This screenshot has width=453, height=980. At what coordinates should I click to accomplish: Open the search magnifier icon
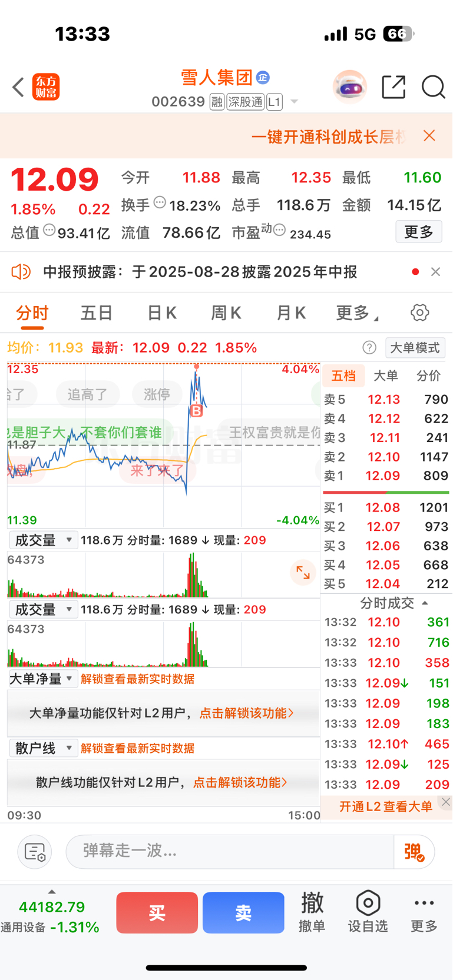433,87
